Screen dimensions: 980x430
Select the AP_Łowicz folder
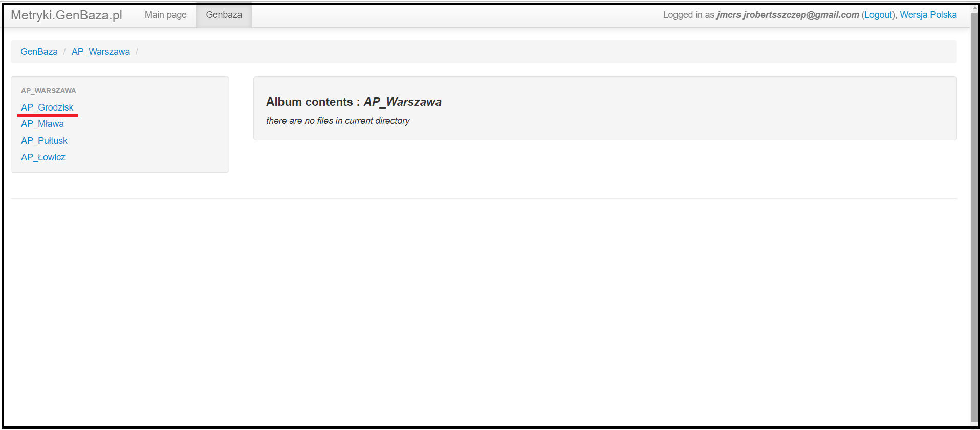[43, 157]
